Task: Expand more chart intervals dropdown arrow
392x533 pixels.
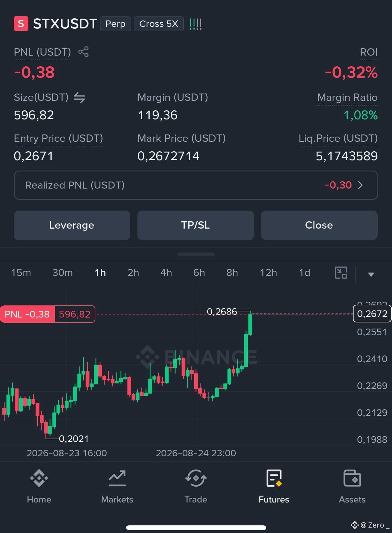Action: [x=371, y=274]
